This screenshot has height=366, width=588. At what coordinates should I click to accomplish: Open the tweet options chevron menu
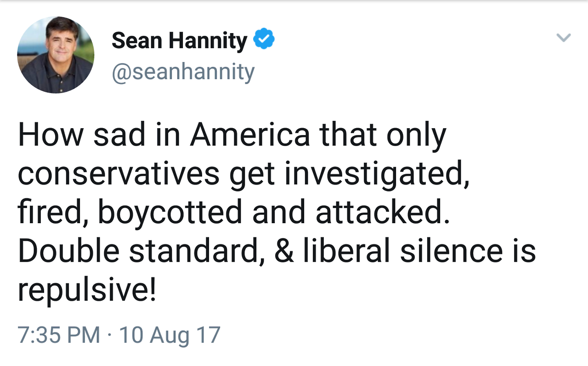point(564,38)
